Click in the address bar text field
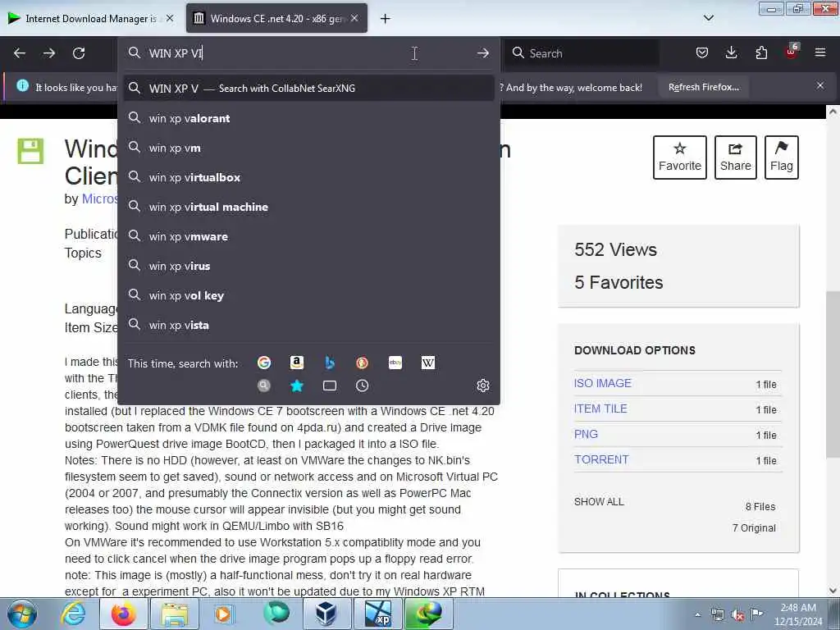840x630 pixels. 308,53
